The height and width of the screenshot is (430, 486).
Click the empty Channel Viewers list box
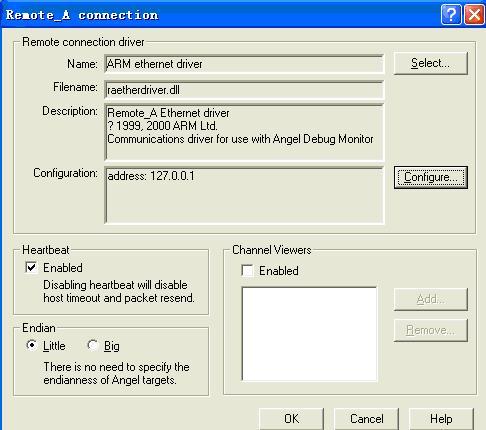[x=309, y=334]
